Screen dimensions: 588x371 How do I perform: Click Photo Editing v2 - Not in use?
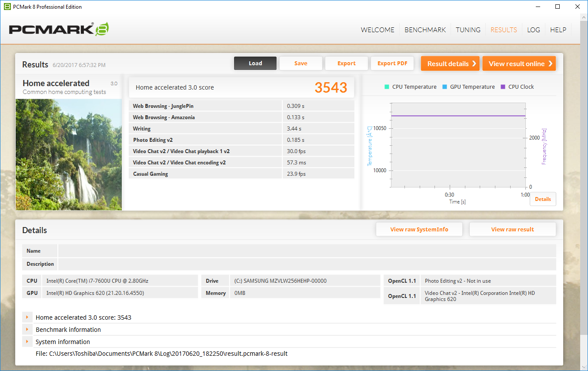(458, 281)
